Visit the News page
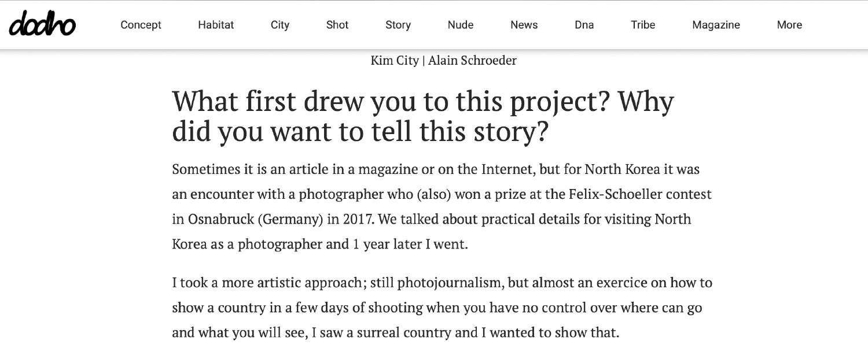The width and height of the screenshot is (868, 356). pos(524,25)
